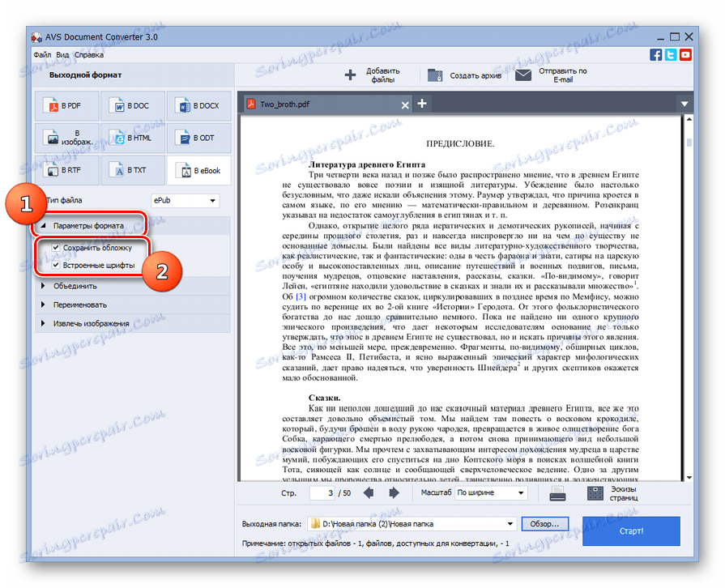Click the [3] footnote link in the text
The height and width of the screenshot is (588, 725).
point(301,296)
